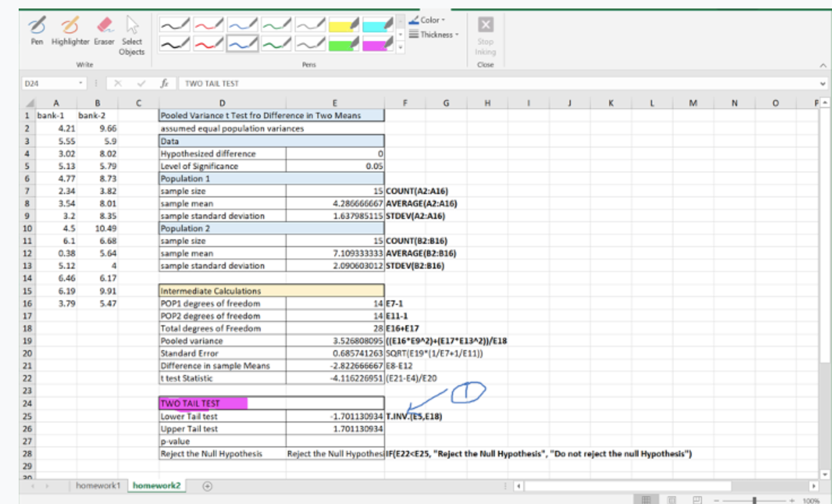Collapse the ribbon with the chevron
Screen dimensions: 832x504
(823, 66)
